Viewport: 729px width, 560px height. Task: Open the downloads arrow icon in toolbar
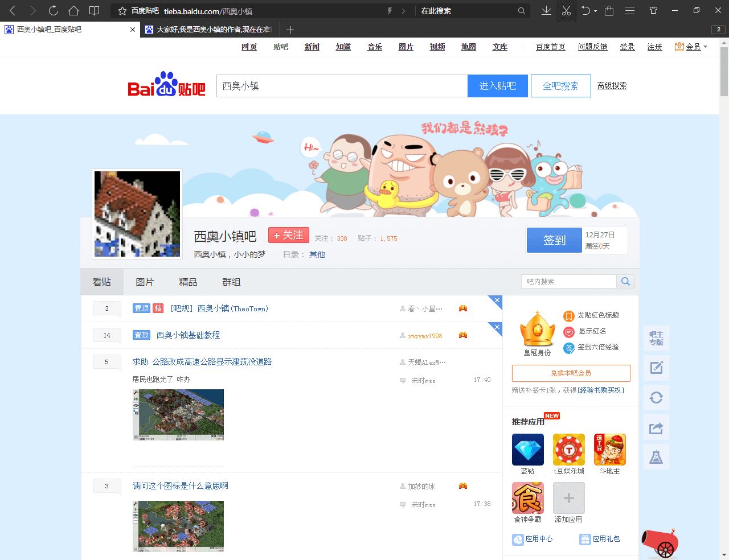click(x=546, y=11)
